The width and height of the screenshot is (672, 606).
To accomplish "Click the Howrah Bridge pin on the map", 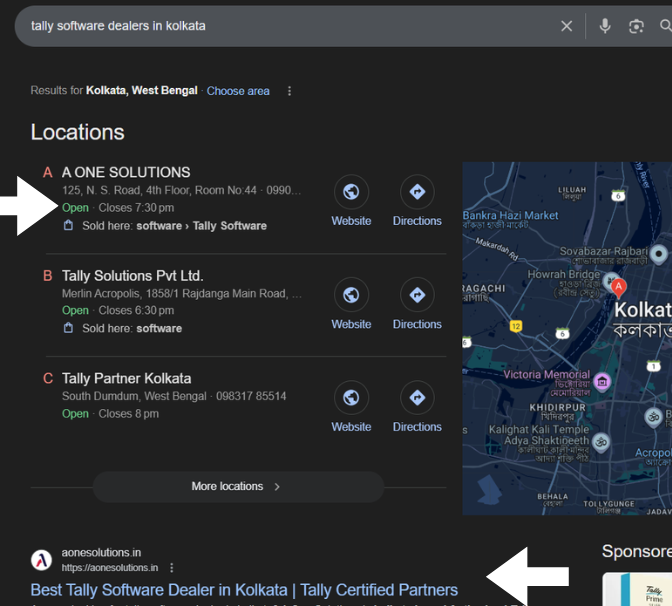I will point(609,281).
